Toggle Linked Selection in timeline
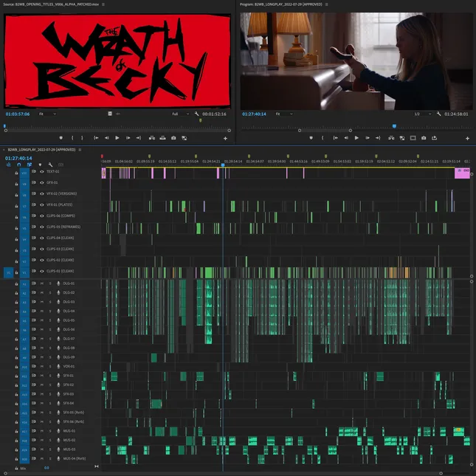 click(29, 165)
